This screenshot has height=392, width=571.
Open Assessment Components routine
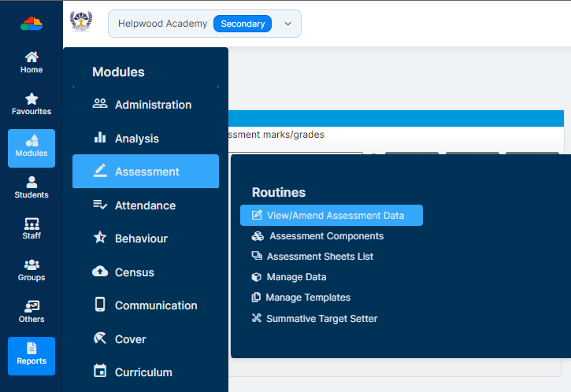(x=317, y=236)
